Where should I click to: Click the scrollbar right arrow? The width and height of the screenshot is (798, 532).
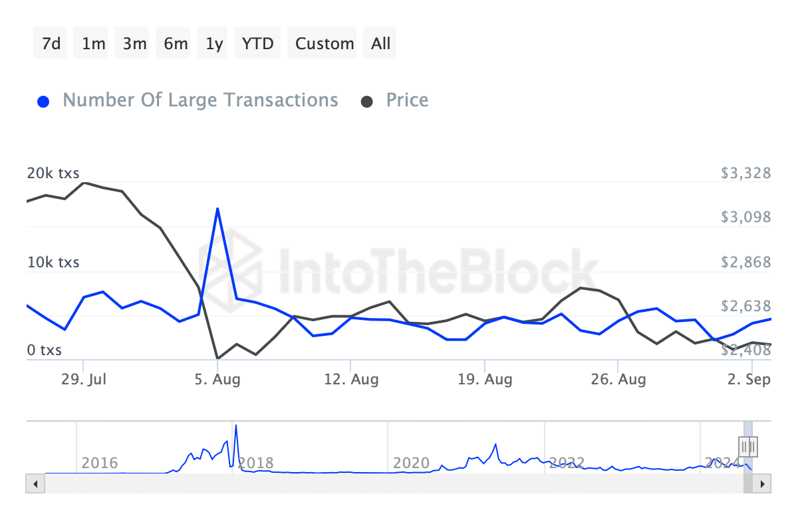pos(763,483)
